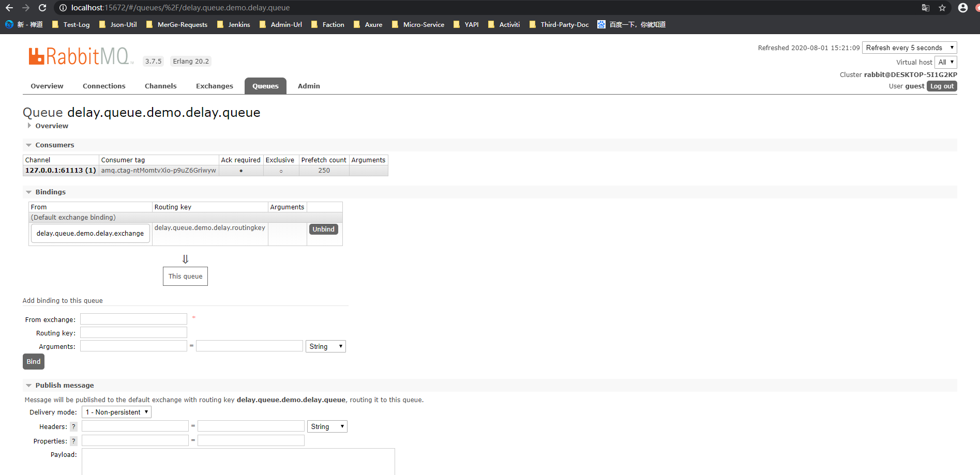Select the prefetch count value 250

[324, 171]
